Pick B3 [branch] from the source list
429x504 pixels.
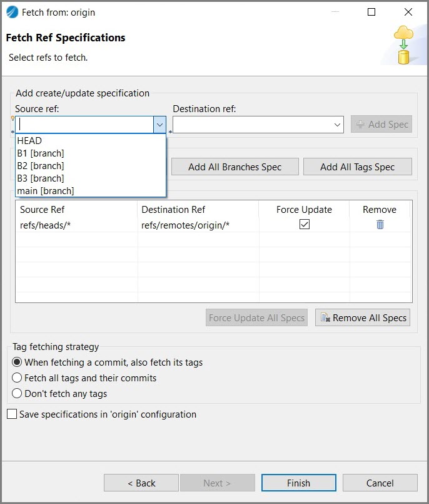click(x=41, y=178)
